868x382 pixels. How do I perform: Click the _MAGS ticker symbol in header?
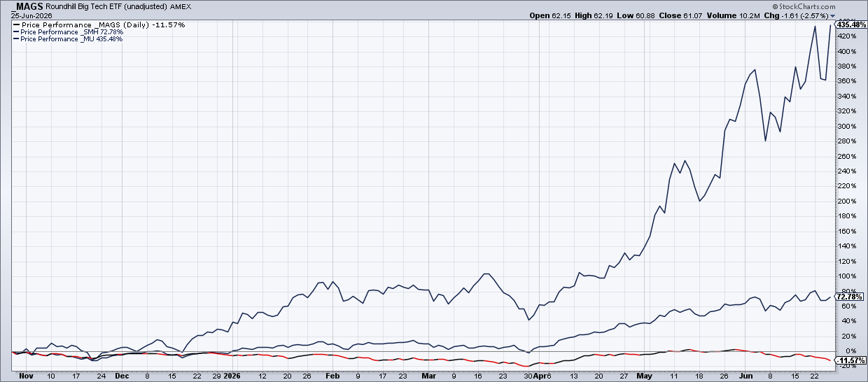[x=29, y=6]
